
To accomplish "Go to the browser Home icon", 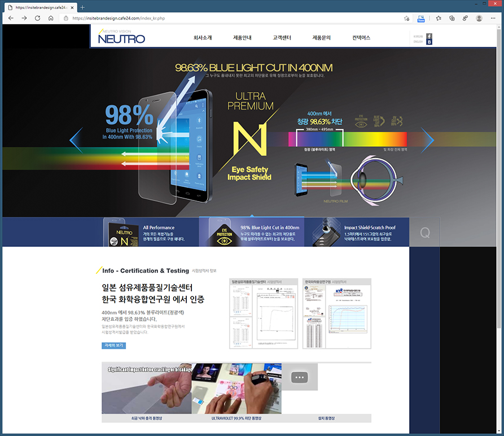I will (x=51, y=18).
